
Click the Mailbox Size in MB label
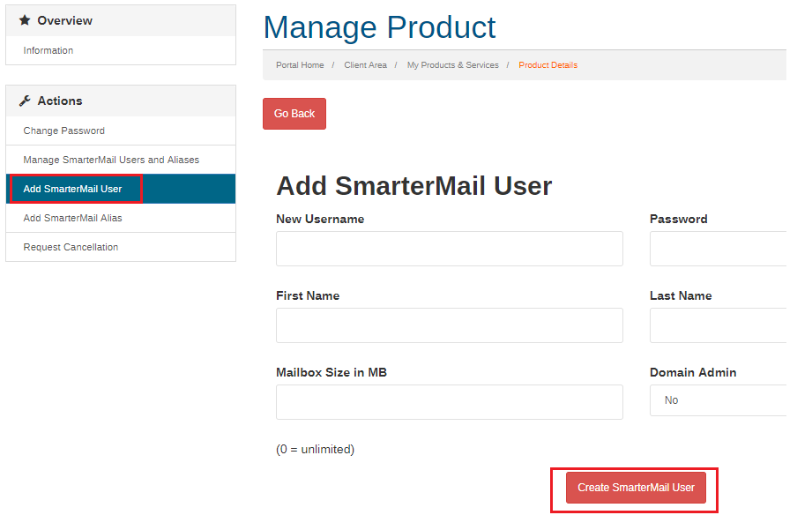[x=332, y=372]
